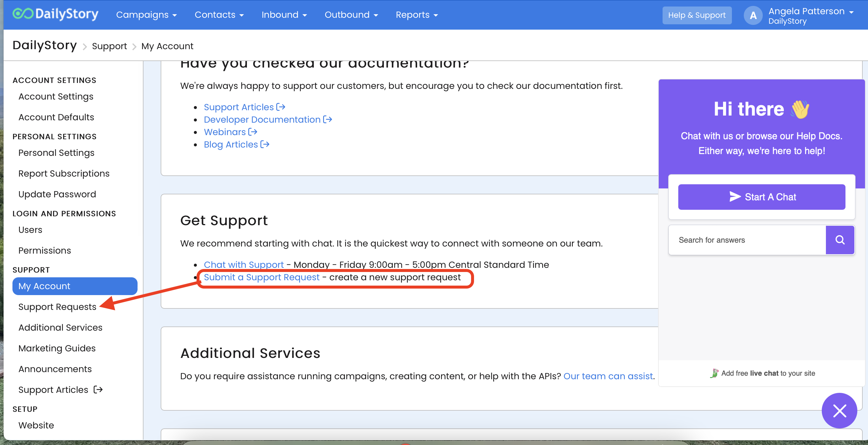Screen dimensions: 868x445
Task: Click the My Account breadcrumb
Action: pyautogui.click(x=167, y=46)
